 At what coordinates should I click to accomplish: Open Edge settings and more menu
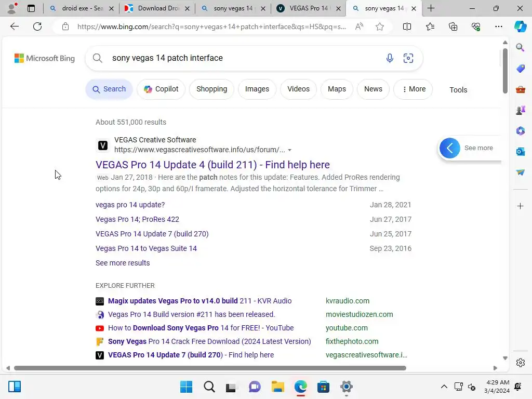tap(498, 26)
